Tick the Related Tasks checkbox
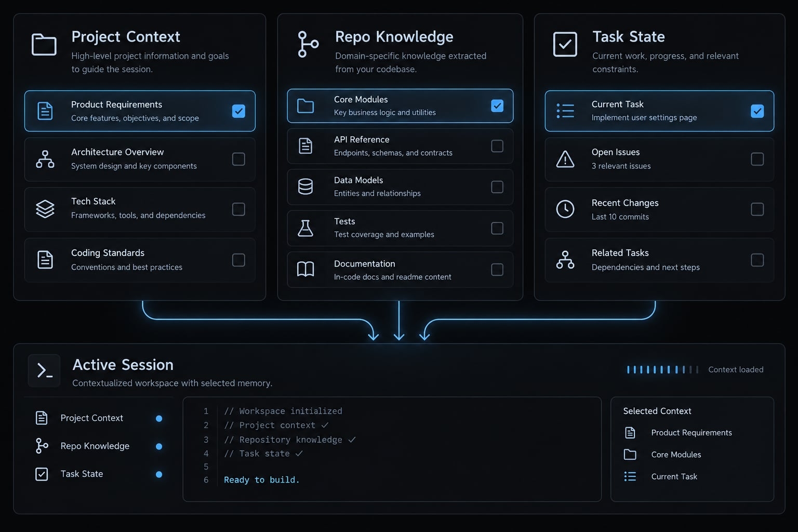 757,260
